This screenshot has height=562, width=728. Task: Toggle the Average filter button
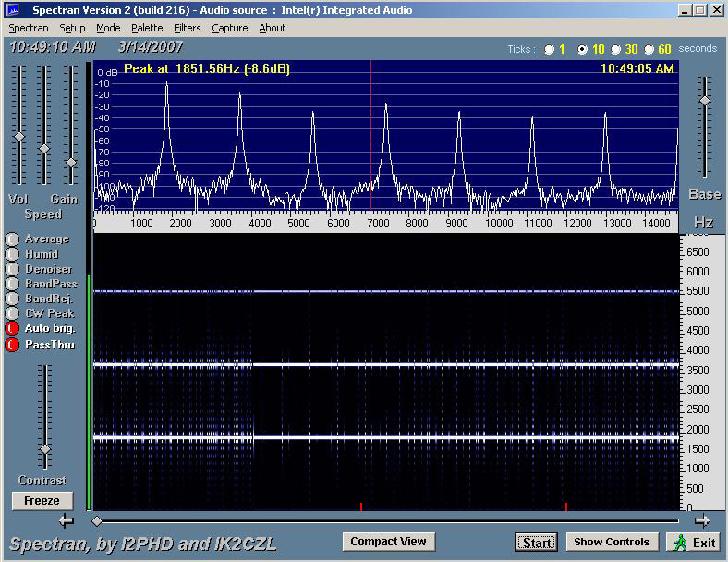(x=12, y=238)
